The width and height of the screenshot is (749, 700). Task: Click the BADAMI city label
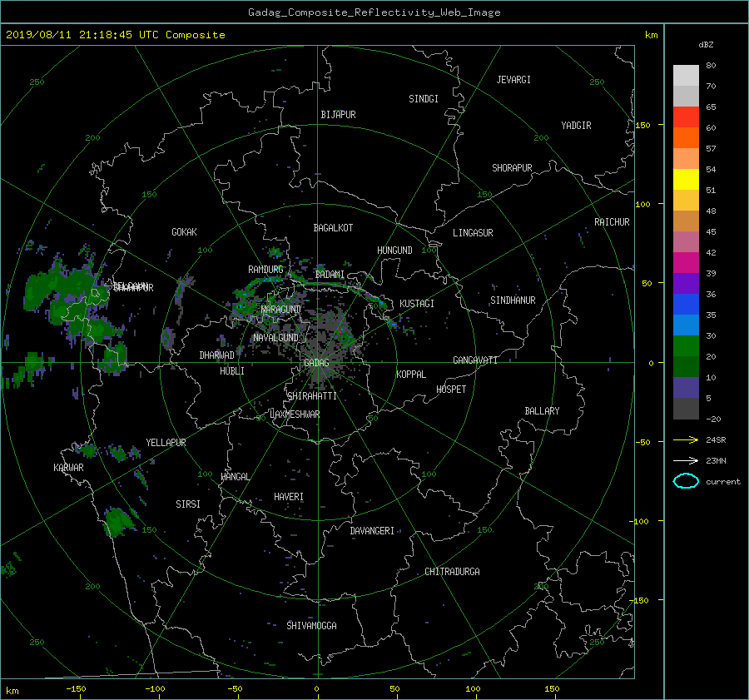coord(330,275)
